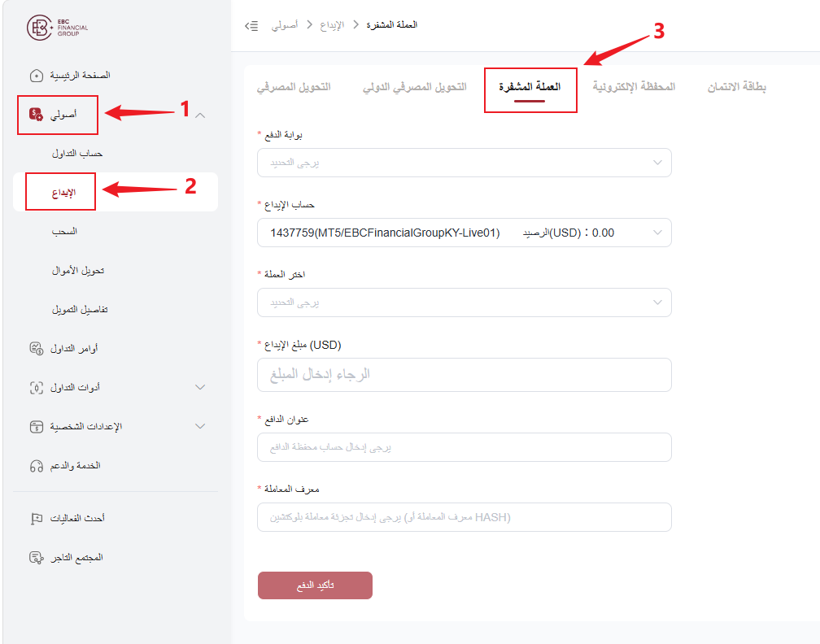Open the withdrawal link in sidebar

[x=64, y=232]
